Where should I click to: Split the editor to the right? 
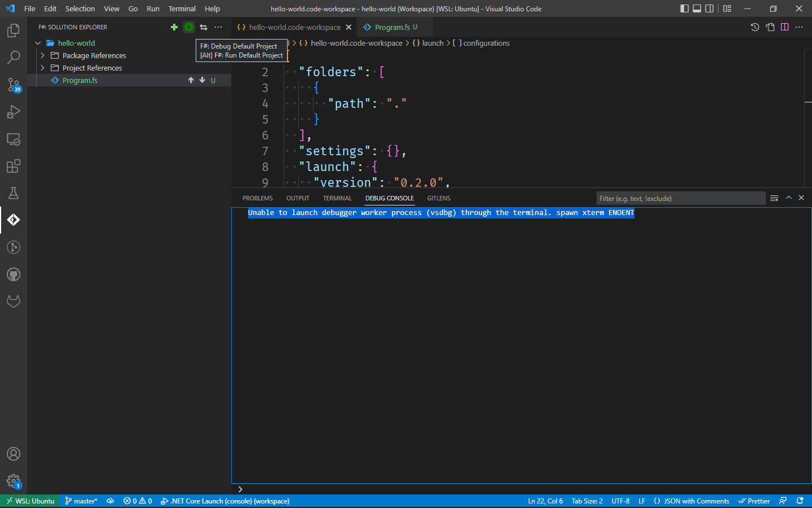tap(784, 27)
